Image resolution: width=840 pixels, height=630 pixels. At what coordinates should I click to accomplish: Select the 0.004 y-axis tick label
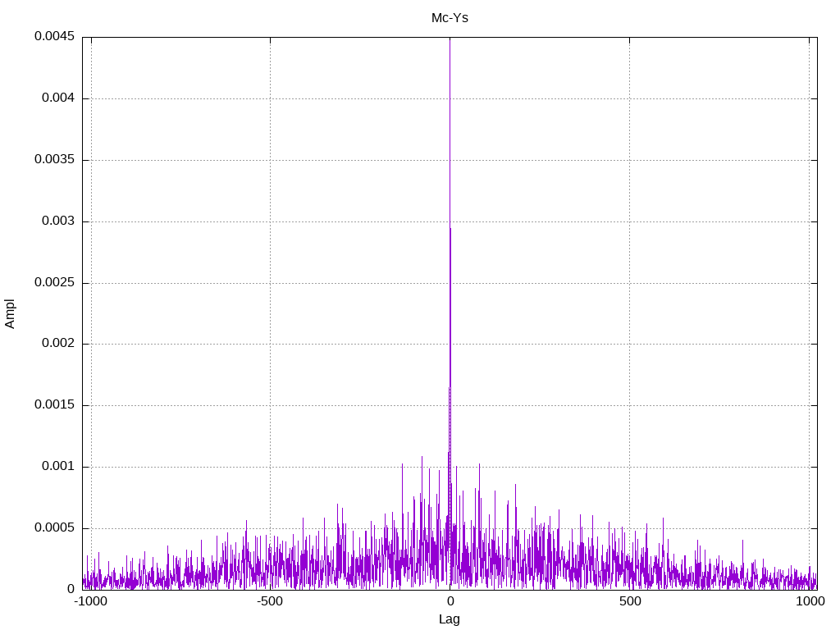tap(57, 98)
